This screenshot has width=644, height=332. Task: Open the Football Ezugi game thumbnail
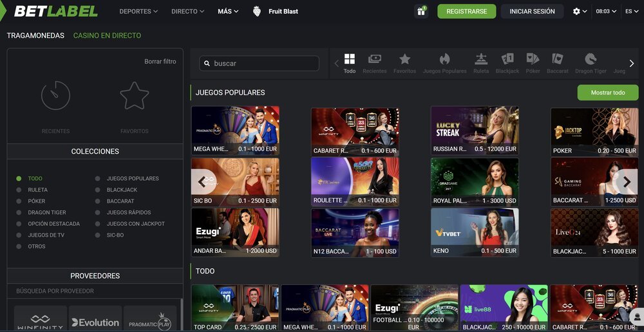414,308
